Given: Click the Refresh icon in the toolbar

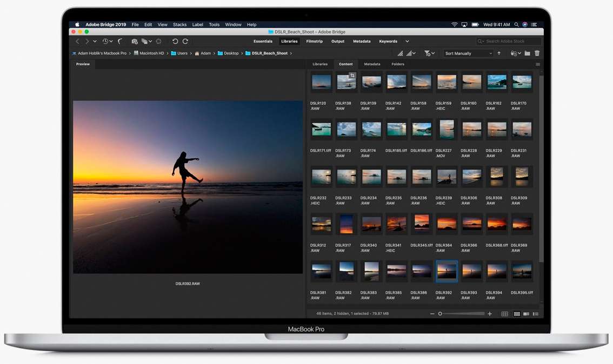Looking at the screenshot, I should [x=158, y=41].
